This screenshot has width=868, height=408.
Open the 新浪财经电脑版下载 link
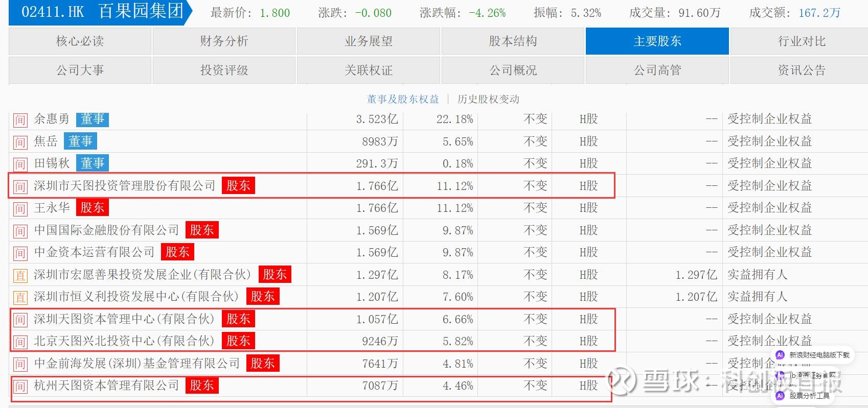click(819, 355)
